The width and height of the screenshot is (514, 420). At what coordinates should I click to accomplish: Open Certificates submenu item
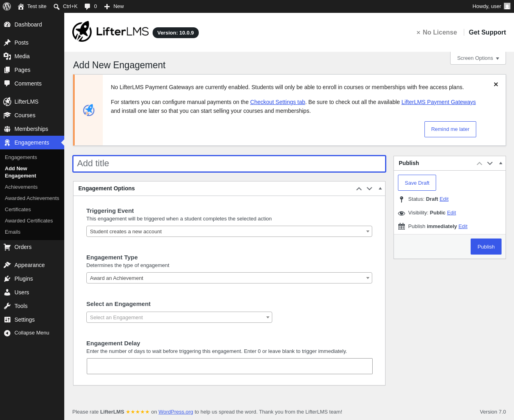(x=18, y=210)
